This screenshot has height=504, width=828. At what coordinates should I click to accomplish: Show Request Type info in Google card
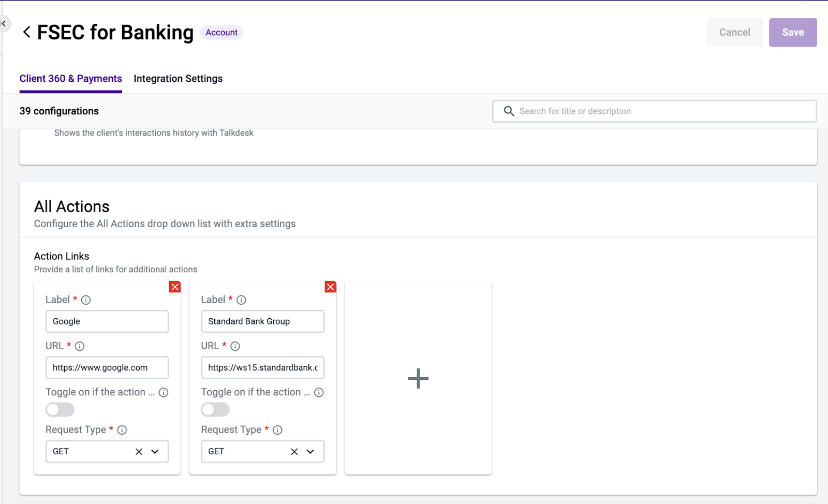point(122,429)
